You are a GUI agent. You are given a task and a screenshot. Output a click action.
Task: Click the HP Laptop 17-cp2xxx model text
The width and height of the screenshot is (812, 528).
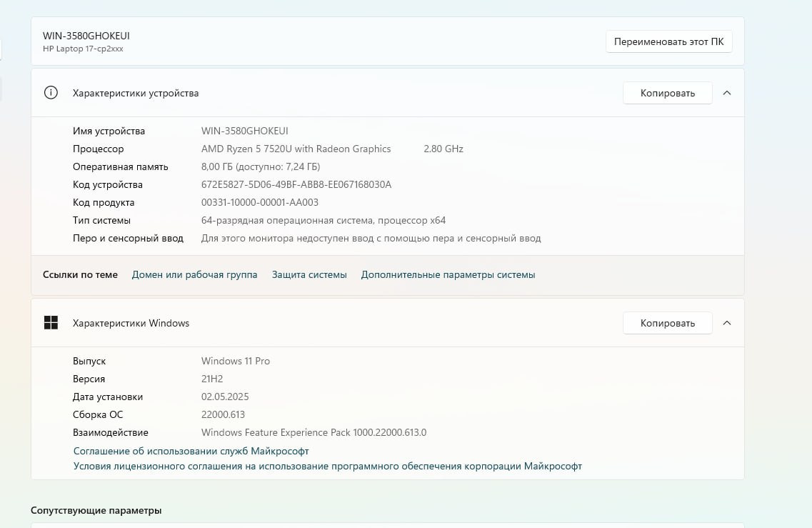83,49
